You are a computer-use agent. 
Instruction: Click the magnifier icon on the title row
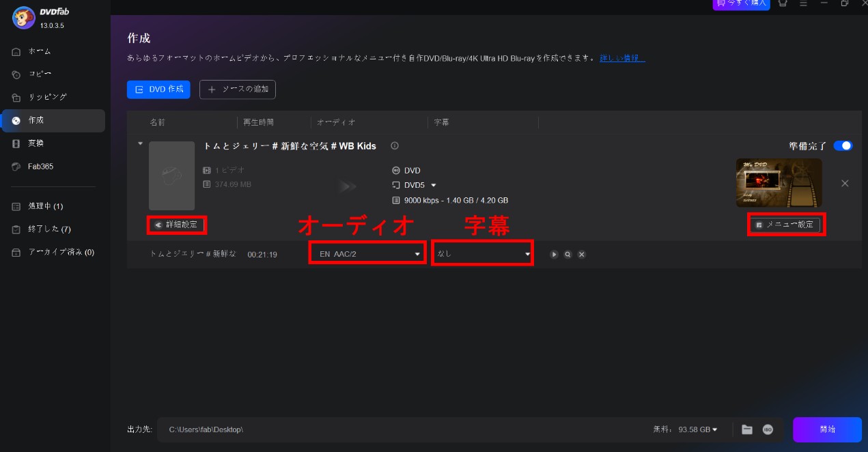click(568, 255)
